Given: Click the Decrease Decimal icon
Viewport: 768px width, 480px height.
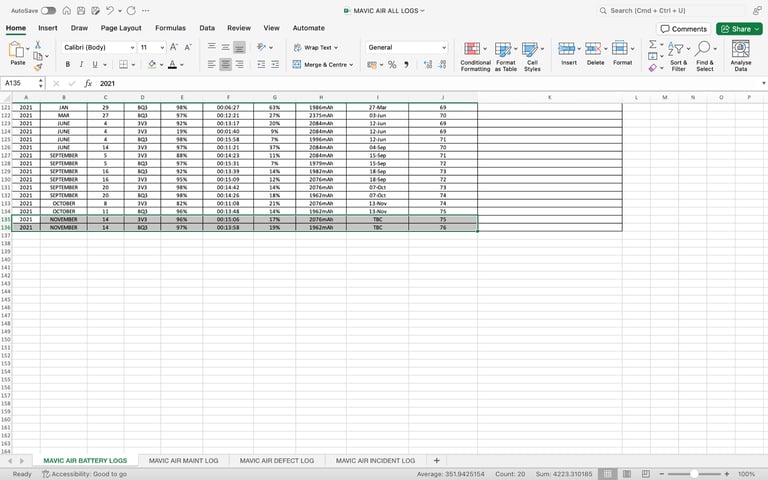Looking at the screenshot, I should click(x=442, y=65).
